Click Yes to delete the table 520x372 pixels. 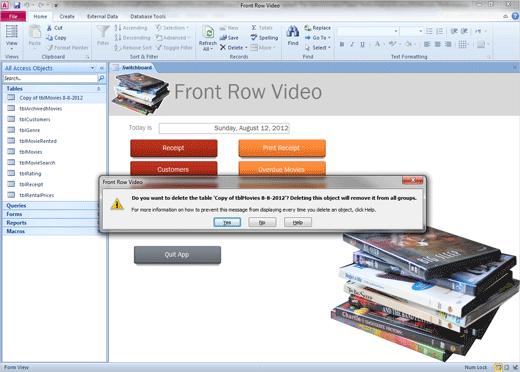tap(227, 222)
